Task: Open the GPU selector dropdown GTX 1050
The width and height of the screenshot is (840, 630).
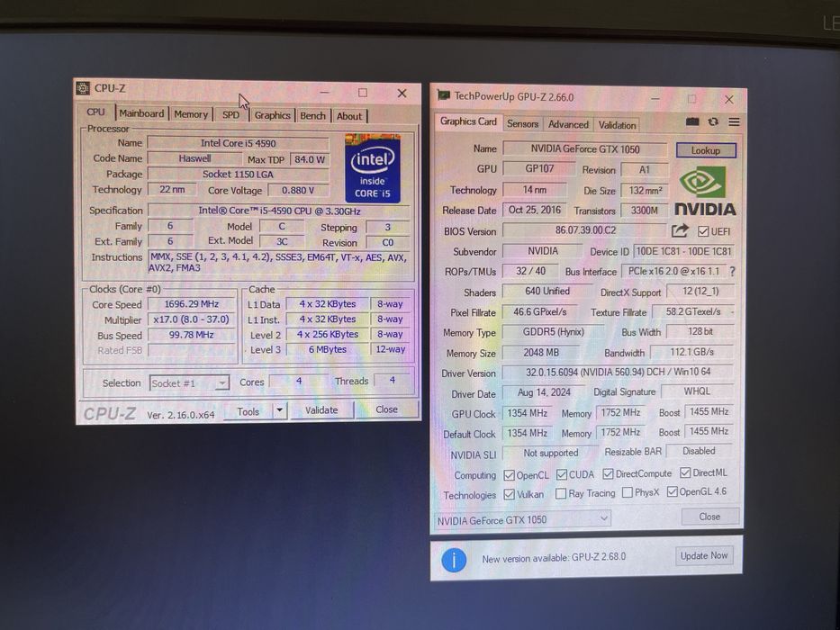Action: [522, 519]
